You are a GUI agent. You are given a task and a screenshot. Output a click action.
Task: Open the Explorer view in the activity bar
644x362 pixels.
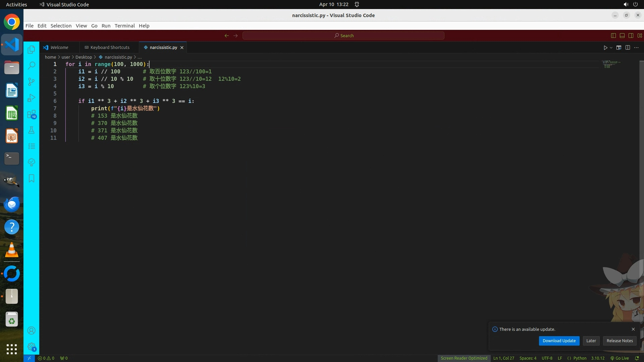[x=31, y=50]
